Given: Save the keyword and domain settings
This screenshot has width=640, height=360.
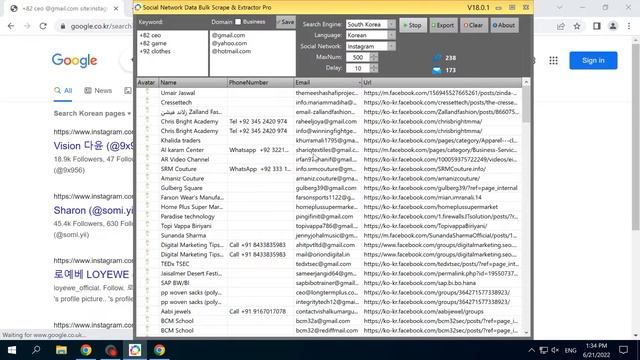Looking at the screenshot, I should 285,22.
